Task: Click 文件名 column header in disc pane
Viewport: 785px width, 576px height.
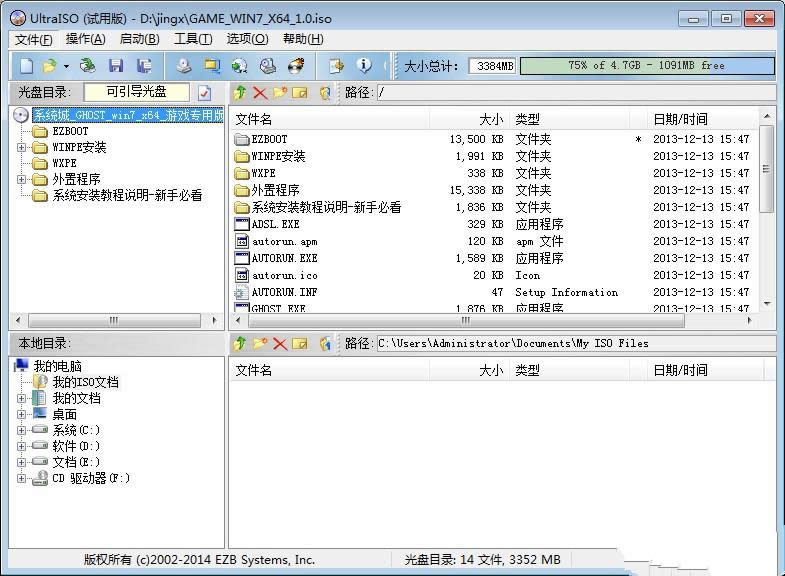Action: pyautogui.click(x=330, y=119)
